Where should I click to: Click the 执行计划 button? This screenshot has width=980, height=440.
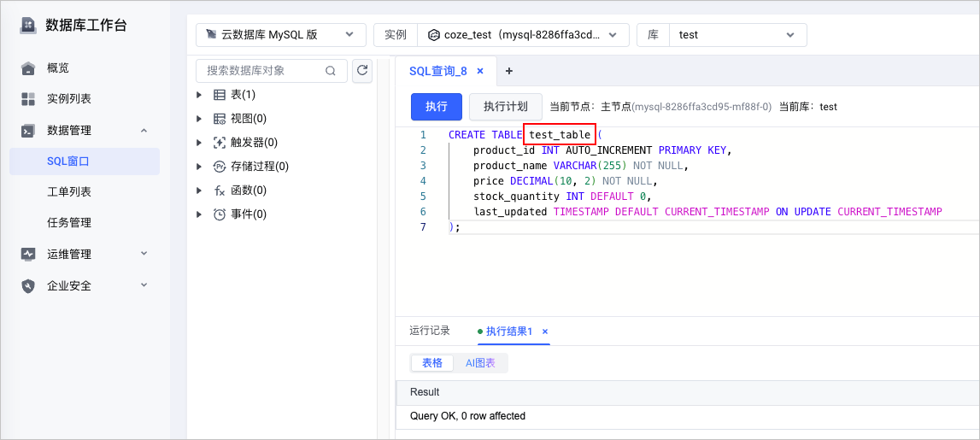click(506, 106)
